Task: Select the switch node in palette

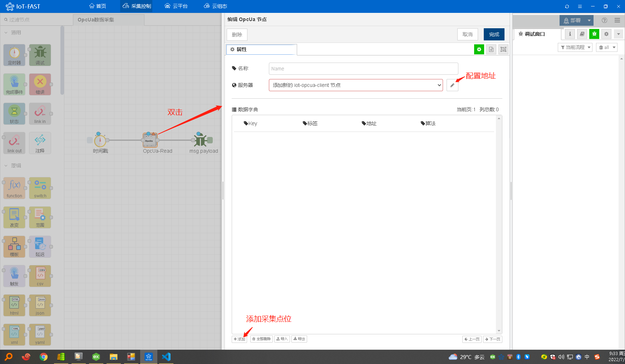Action: coord(40,188)
